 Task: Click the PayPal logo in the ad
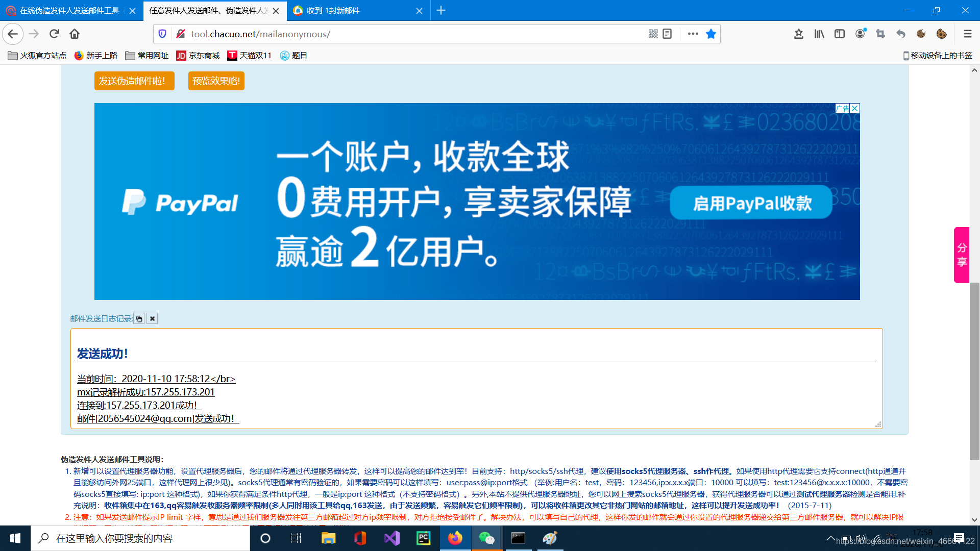(180, 202)
